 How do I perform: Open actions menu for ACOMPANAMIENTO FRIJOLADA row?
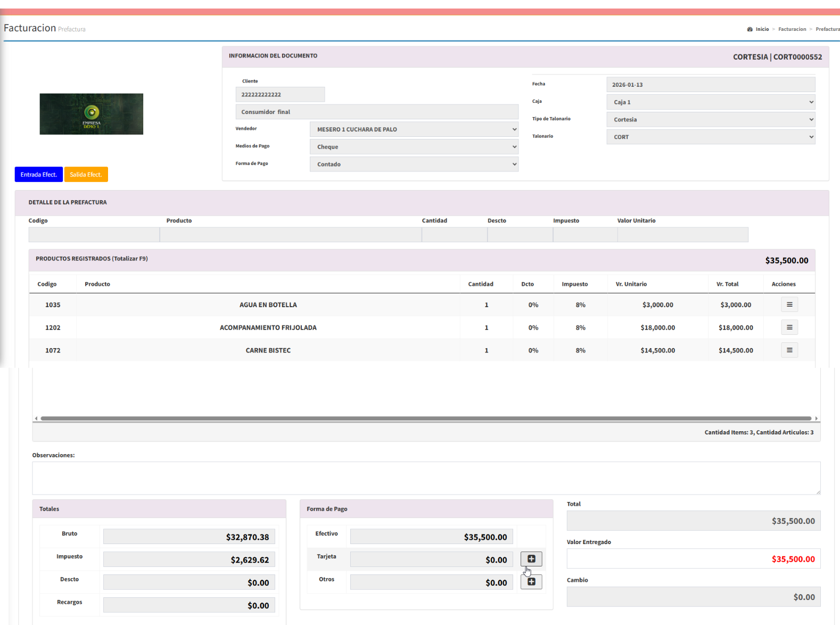[x=789, y=327]
